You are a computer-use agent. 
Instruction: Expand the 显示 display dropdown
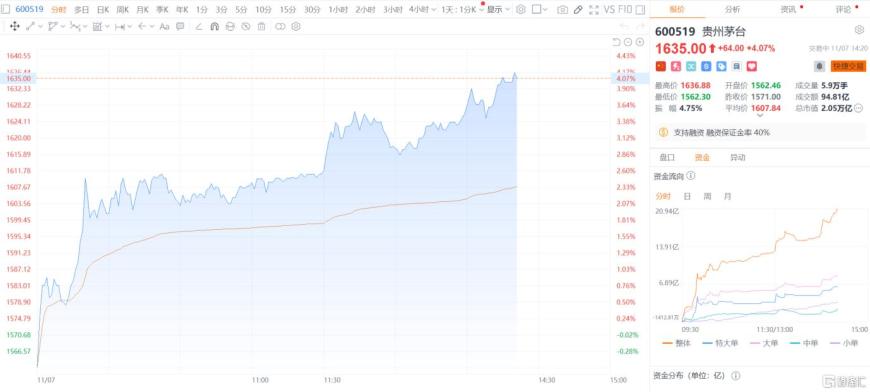coord(498,9)
